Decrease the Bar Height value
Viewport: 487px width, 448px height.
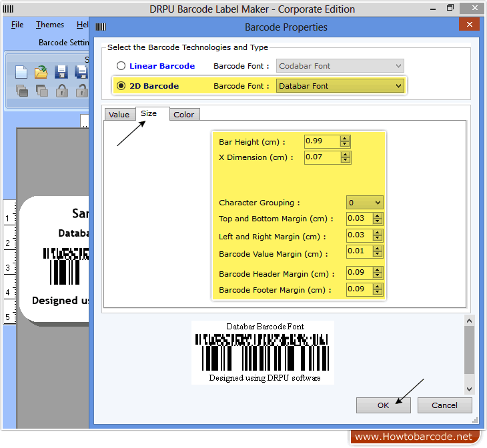345,144
